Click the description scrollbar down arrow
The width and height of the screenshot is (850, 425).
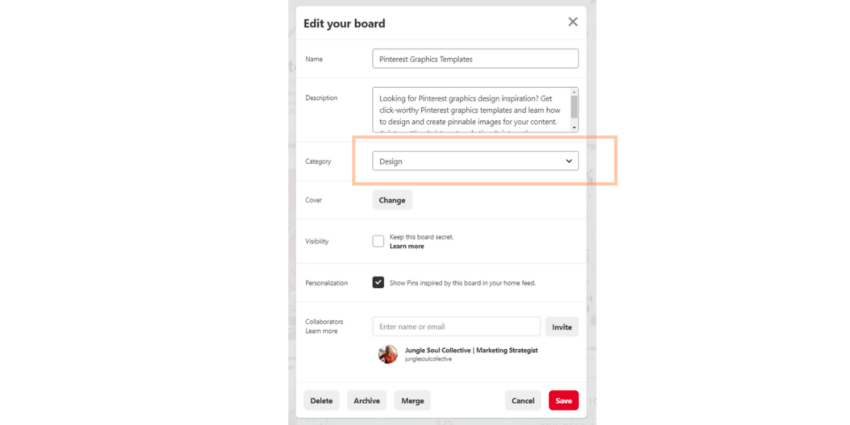(574, 127)
